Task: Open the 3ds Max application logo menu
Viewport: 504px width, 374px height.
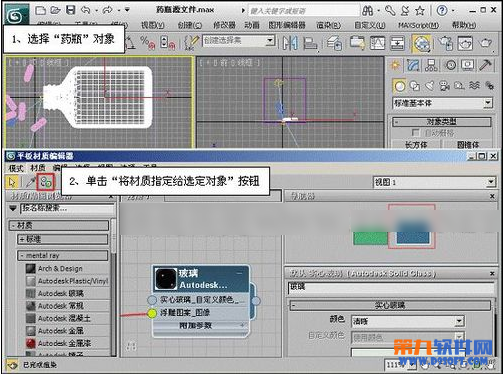Action: tap(16, 15)
